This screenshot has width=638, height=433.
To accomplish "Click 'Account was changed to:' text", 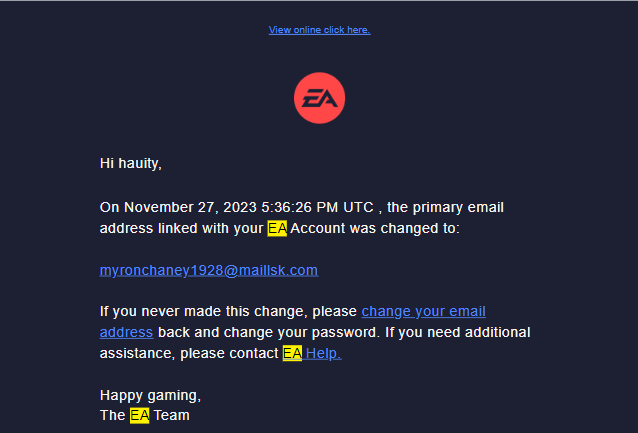I will tap(374, 229).
